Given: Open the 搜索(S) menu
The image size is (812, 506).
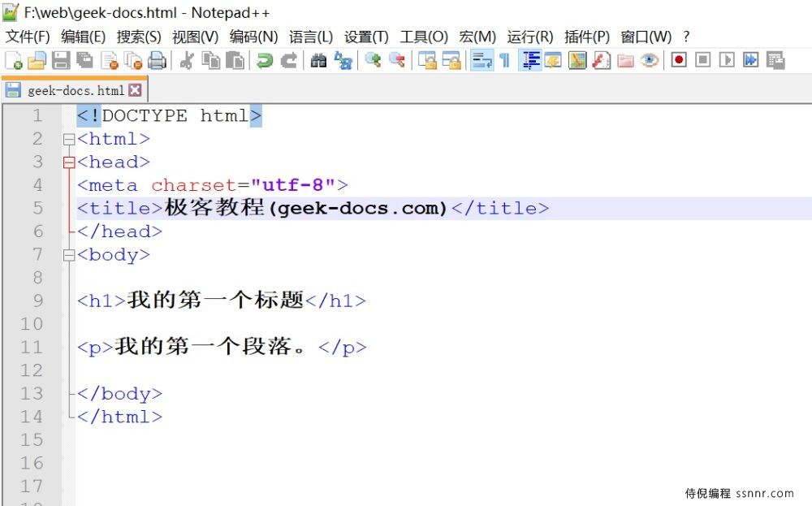Looking at the screenshot, I should point(139,37).
